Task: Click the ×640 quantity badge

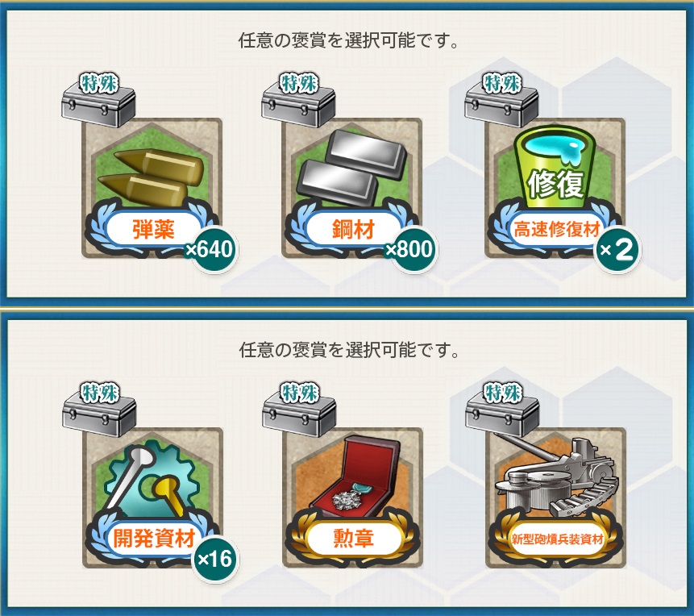Action: [210, 249]
